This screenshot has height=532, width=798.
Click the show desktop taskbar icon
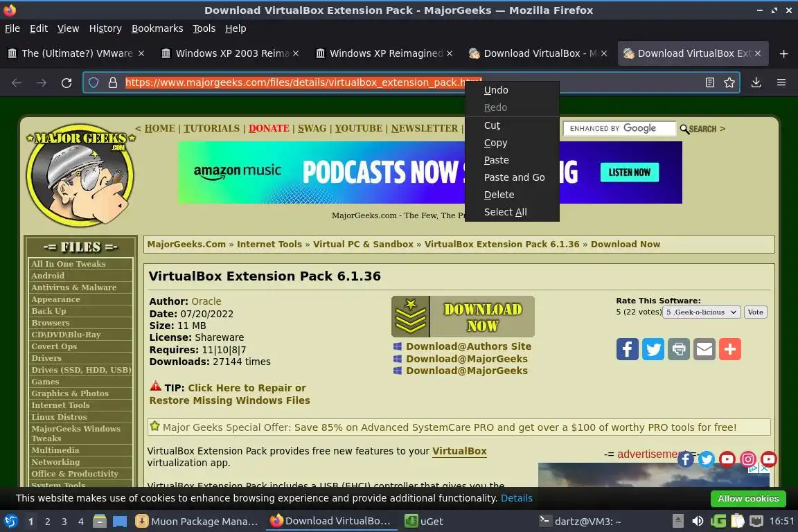tap(120, 522)
